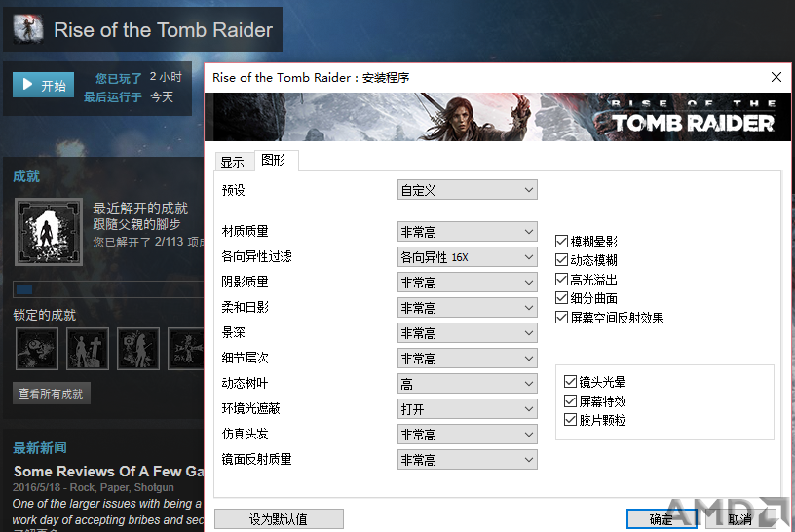Expand the 阴影质量 dropdown
The image size is (795, 532).
click(x=467, y=282)
